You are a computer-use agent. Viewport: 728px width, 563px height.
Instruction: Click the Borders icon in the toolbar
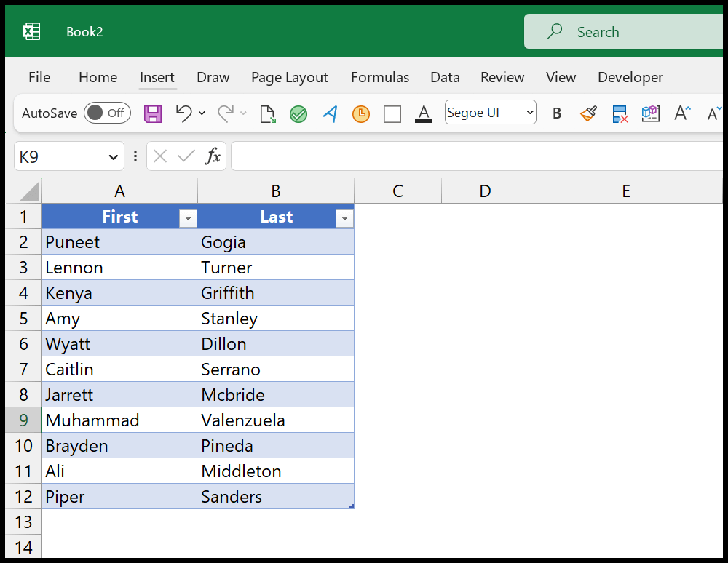392,113
